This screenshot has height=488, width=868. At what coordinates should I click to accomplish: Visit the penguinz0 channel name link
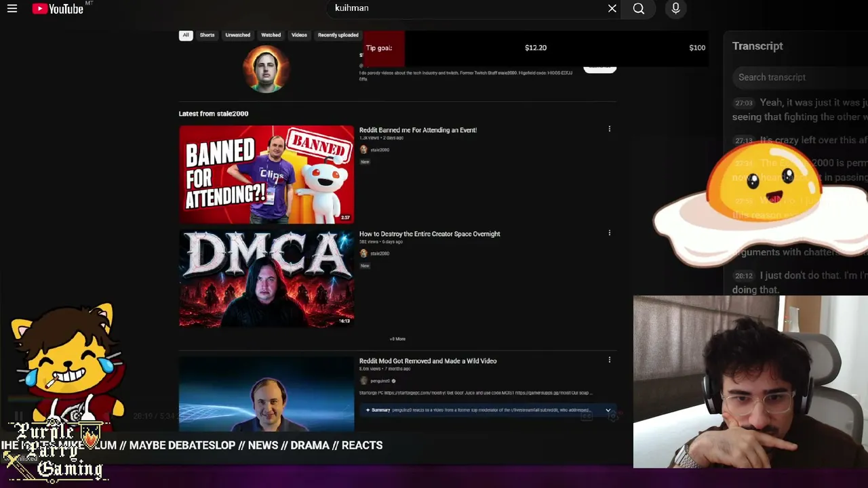380,381
